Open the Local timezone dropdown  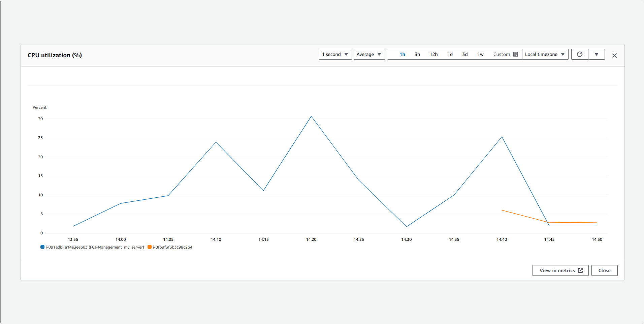tap(545, 54)
